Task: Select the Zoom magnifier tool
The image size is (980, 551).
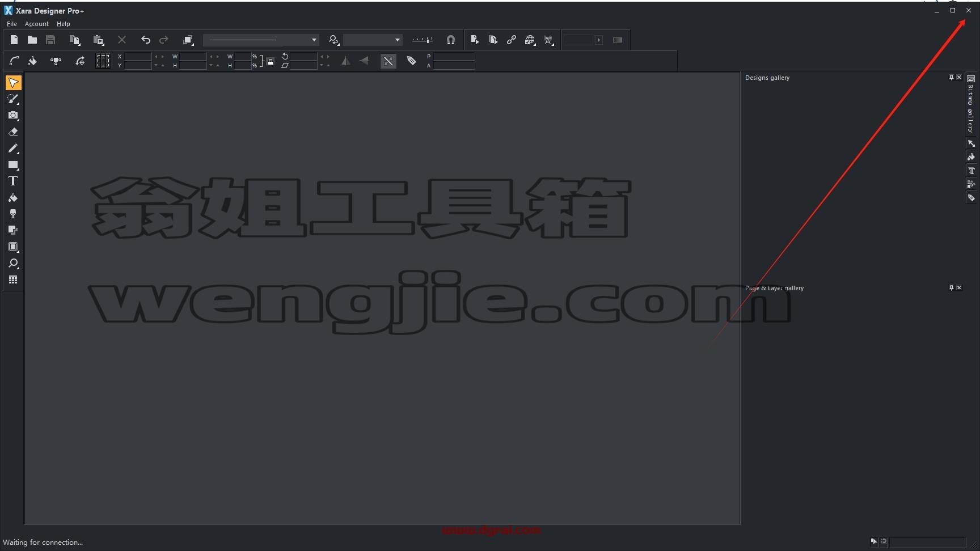Action: 13,264
